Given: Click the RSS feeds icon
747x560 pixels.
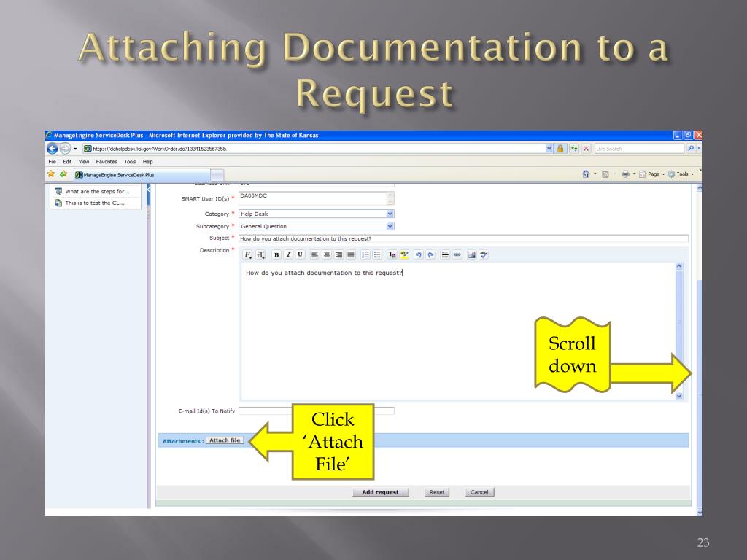Looking at the screenshot, I should click(x=605, y=174).
